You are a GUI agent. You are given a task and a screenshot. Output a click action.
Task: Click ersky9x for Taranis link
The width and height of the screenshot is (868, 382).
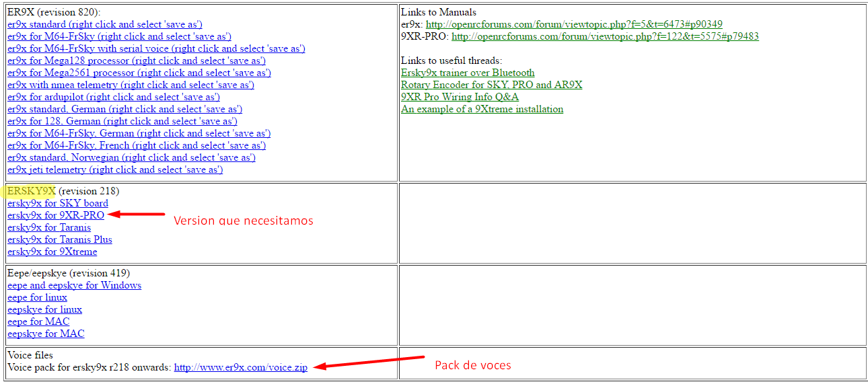click(x=49, y=227)
